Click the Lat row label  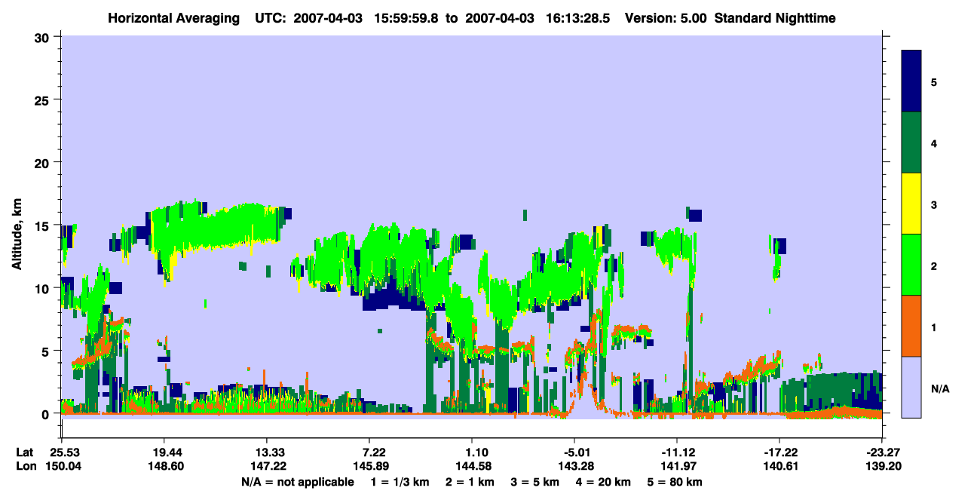click(x=24, y=452)
